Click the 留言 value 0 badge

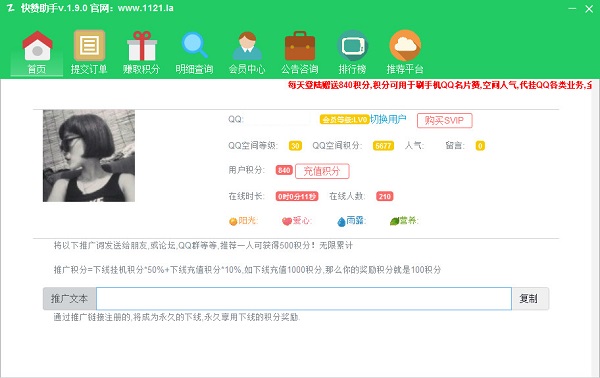[x=480, y=146]
